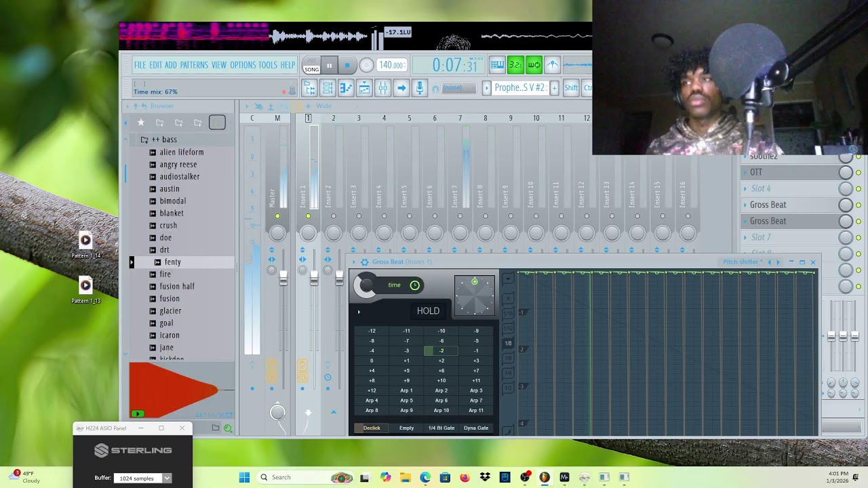The height and width of the screenshot is (488, 868).
Task: Toggle Insert 1 mute light
Action: [x=308, y=216]
